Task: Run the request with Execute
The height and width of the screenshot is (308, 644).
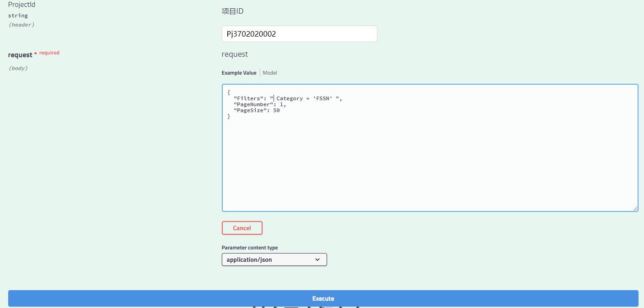Action: click(323, 298)
